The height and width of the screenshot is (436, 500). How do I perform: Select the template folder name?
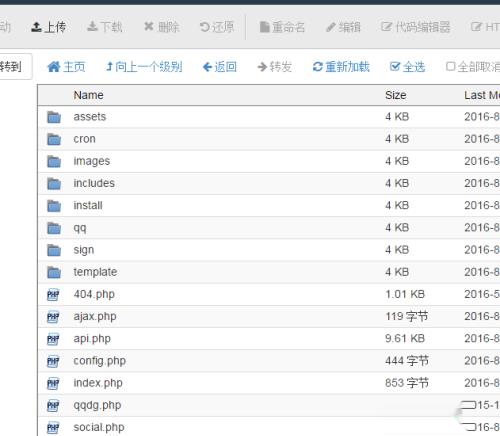pos(95,272)
